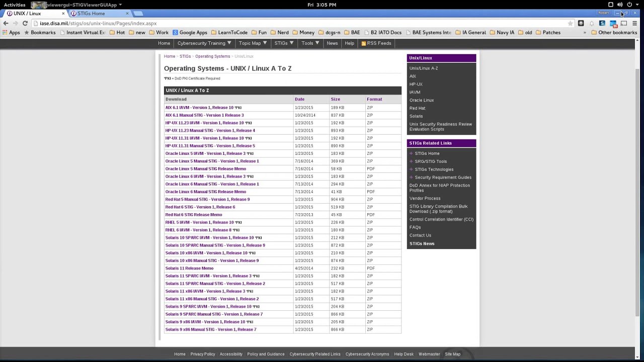Click the screen indicator icon in top bar
The image size is (644, 362).
(611, 5)
